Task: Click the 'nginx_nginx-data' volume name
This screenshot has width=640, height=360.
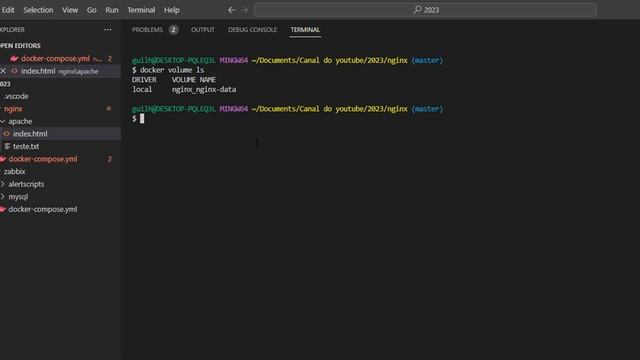Action: click(204, 89)
